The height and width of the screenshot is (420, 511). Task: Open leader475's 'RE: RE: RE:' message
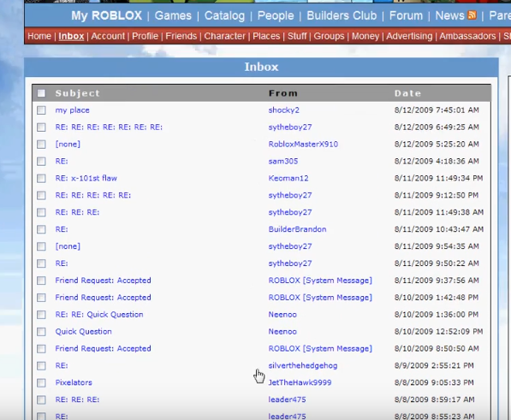[x=77, y=399]
